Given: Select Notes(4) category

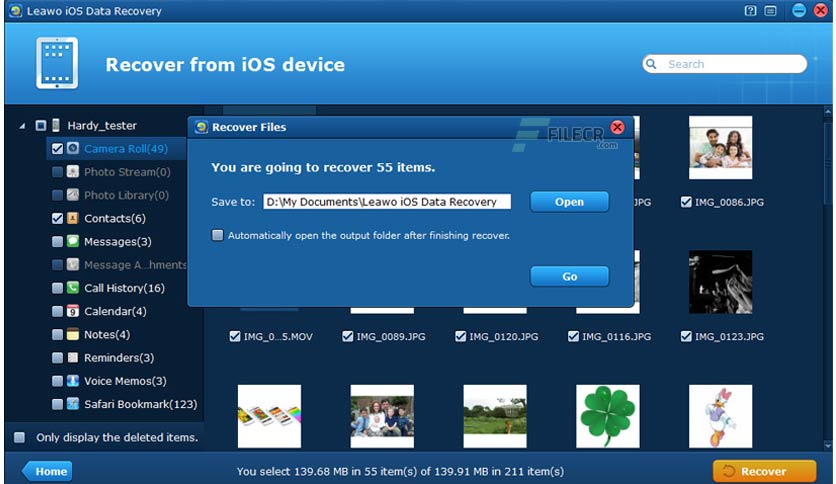Looking at the screenshot, I should [x=107, y=334].
